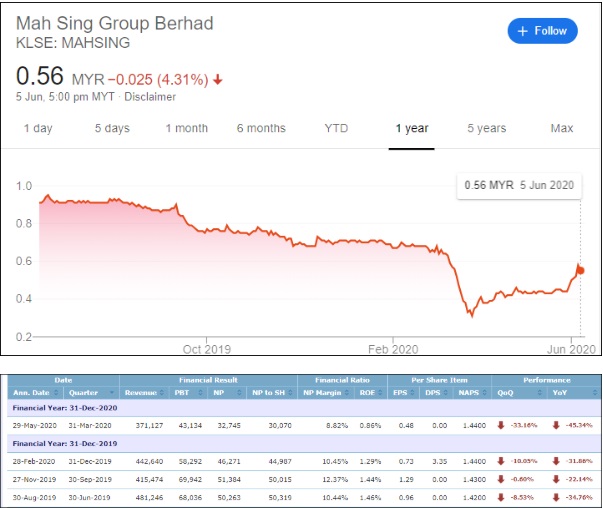Switch to 5 days range
The image size is (603, 509).
pyautogui.click(x=112, y=128)
